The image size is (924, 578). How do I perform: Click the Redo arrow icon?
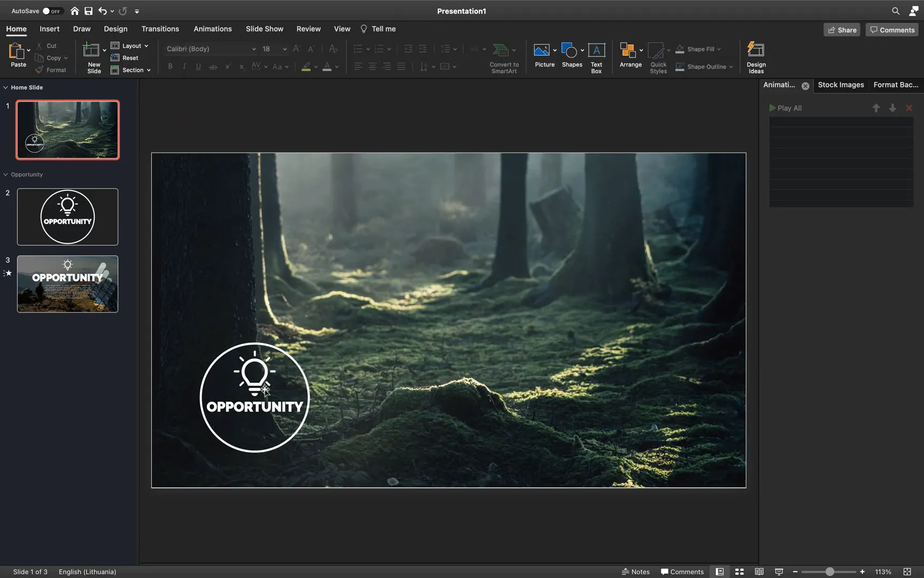tap(123, 11)
